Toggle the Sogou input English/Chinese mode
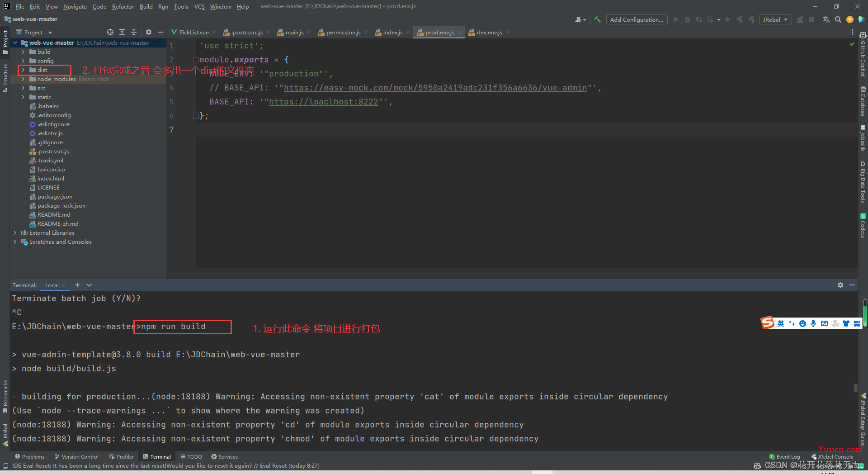Image resolution: width=868 pixels, height=474 pixels. pyautogui.click(x=781, y=323)
